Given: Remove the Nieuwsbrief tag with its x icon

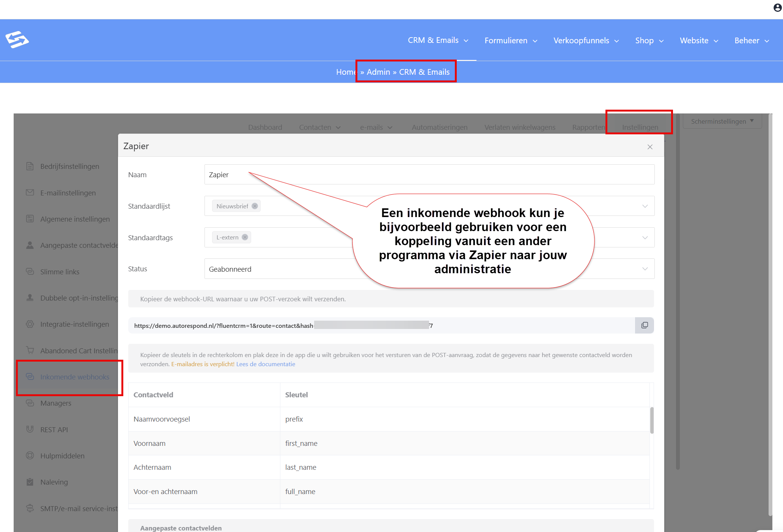Looking at the screenshot, I should pos(255,206).
